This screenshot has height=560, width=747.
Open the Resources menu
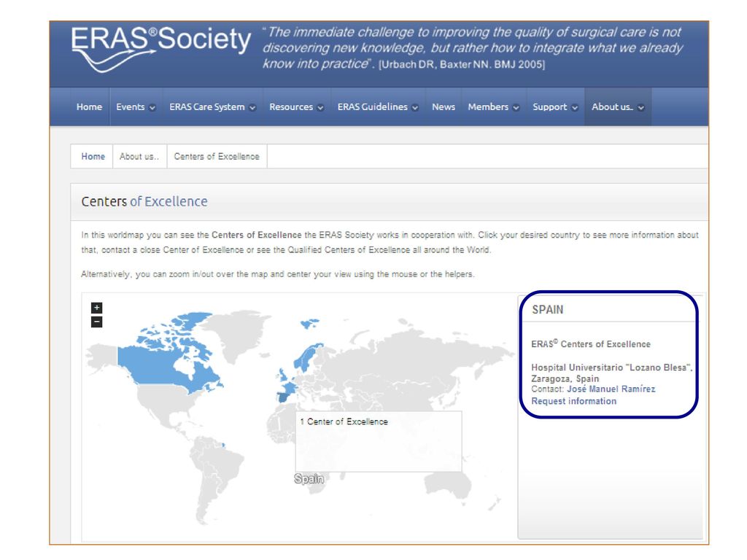click(296, 107)
